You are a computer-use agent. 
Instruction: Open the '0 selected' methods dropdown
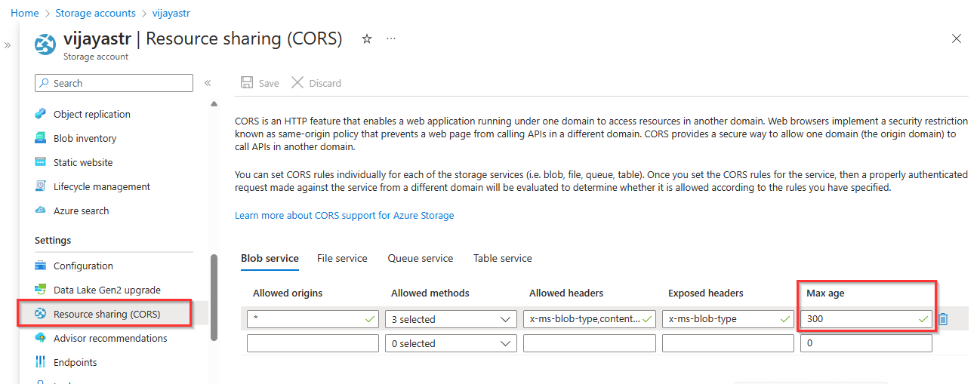[451, 343]
